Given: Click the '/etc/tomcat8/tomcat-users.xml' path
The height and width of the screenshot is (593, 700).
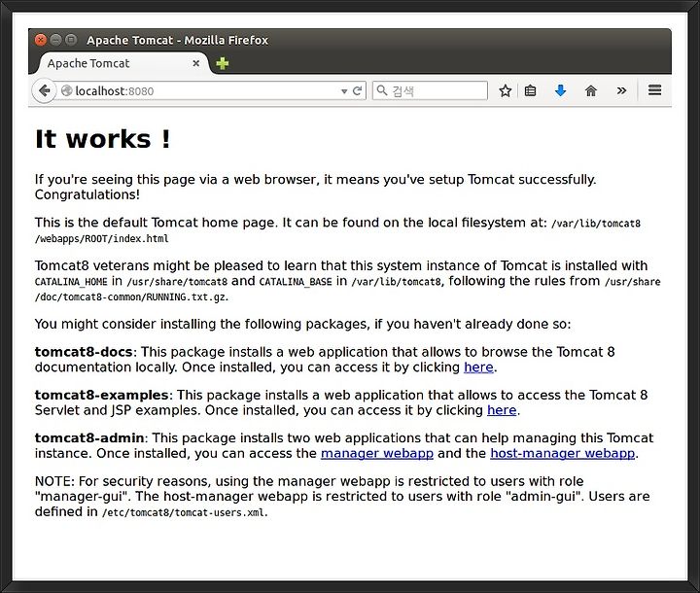Looking at the screenshot, I should pyautogui.click(x=184, y=512).
